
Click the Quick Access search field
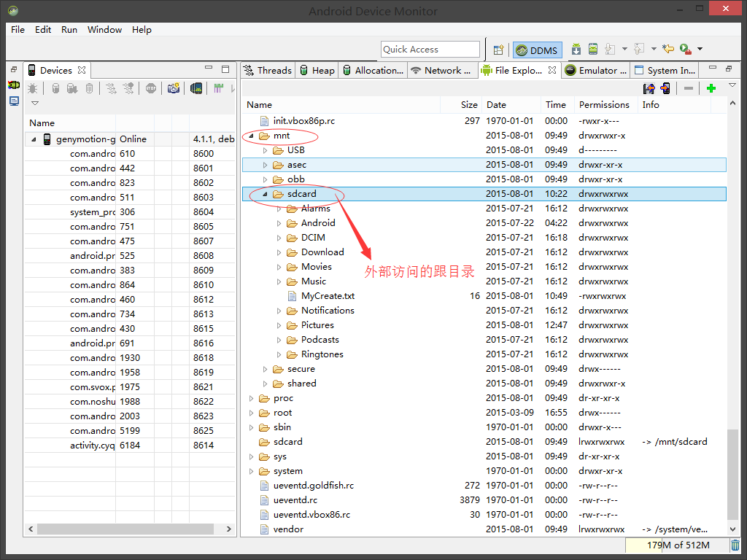coord(430,50)
